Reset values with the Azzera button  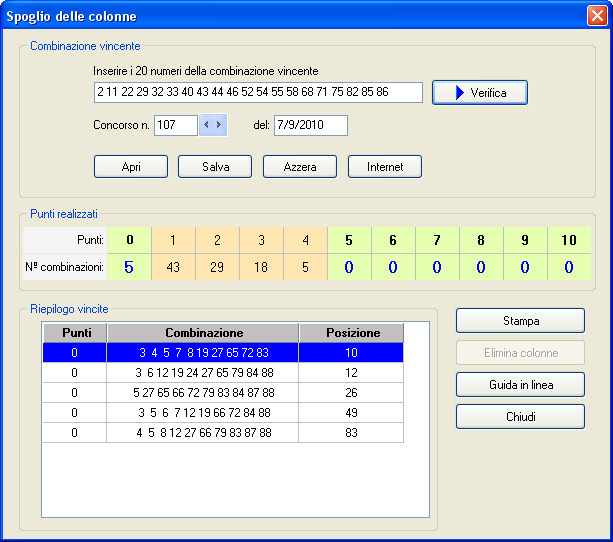(300, 167)
